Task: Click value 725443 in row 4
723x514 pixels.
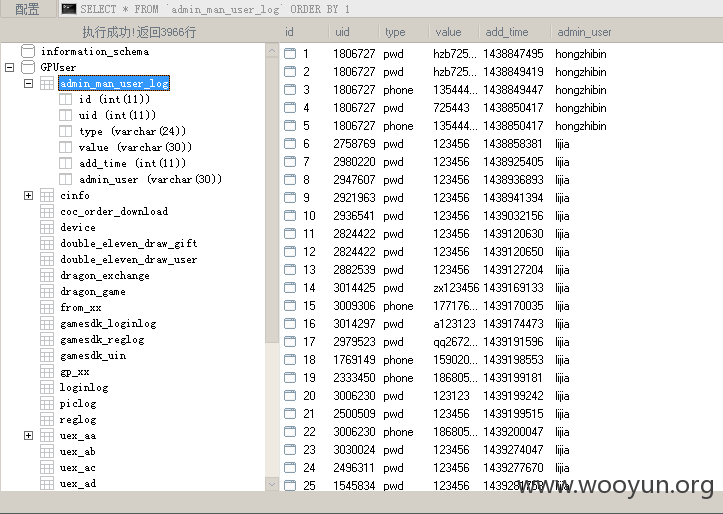Action: [451, 108]
